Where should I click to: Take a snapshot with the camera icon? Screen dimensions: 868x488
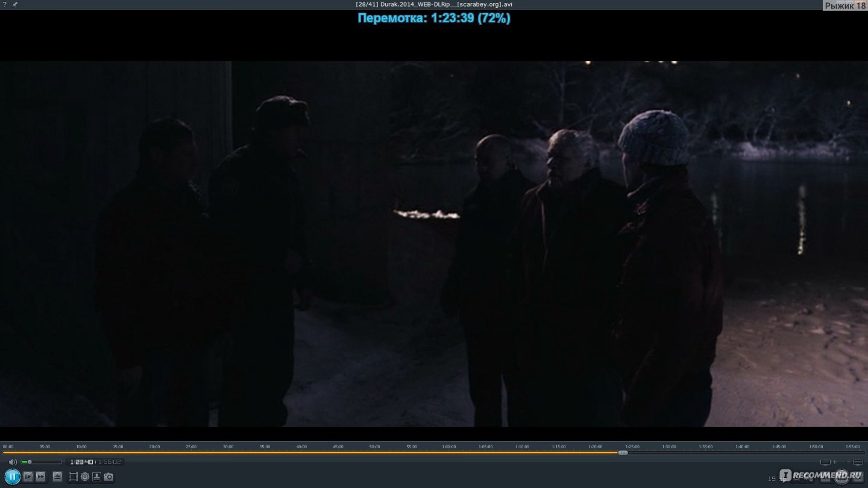(x=108, y=477)
